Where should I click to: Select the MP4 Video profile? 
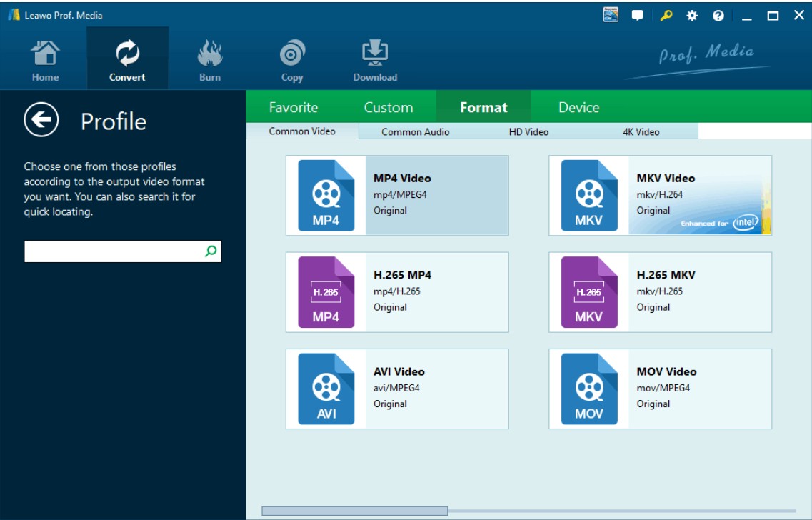396,195
